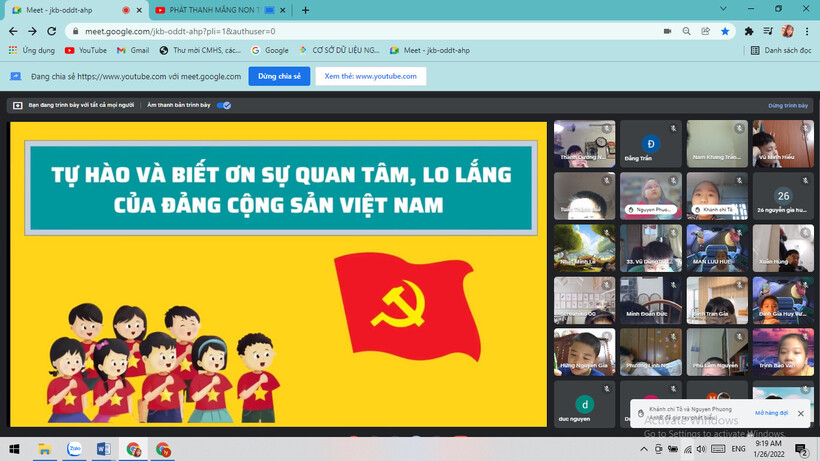Click the blue Dừng chia sẻ button

279,76
